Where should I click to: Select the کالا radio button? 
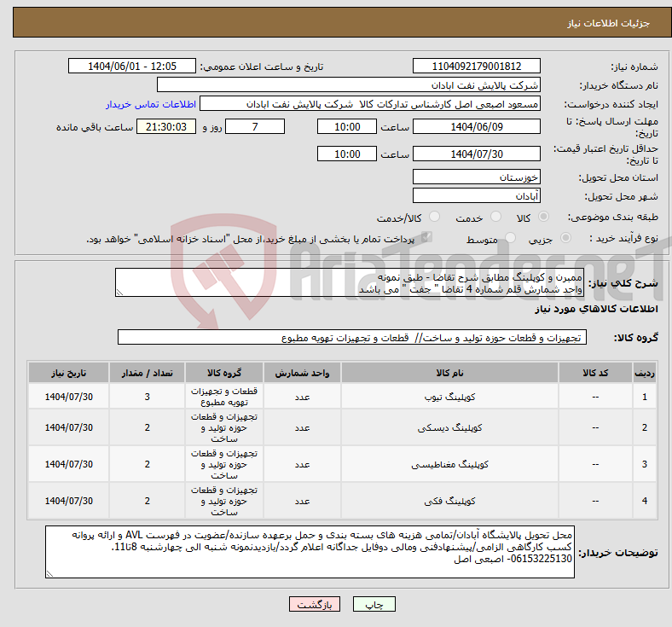coord(543,217)
